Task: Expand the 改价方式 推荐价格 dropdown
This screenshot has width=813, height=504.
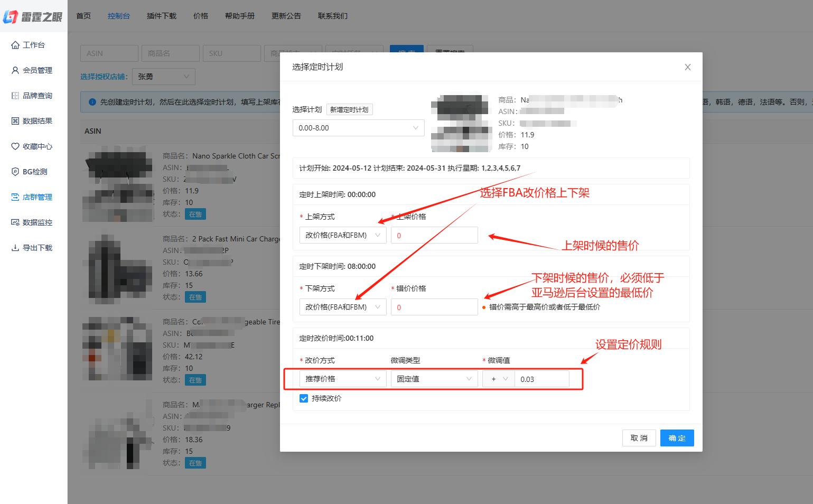Action: coord(342,379)
